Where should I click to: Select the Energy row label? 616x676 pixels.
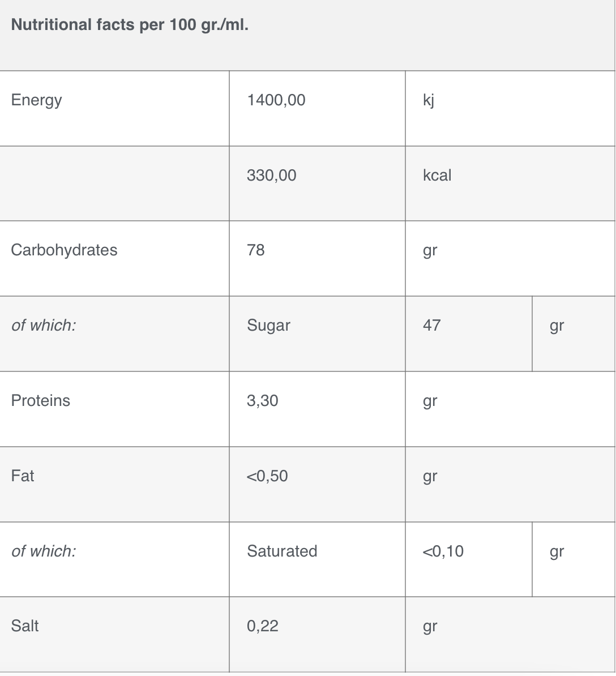(x=37, y=100)
